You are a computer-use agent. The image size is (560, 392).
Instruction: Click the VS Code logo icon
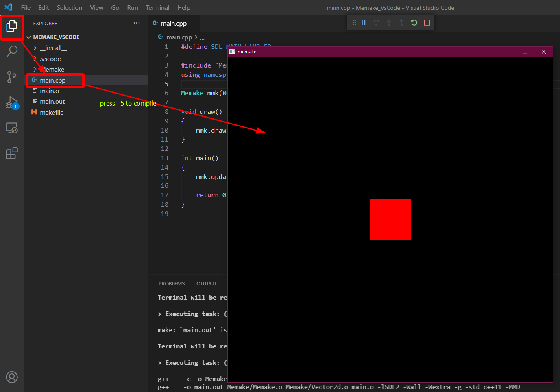[9, 7]
